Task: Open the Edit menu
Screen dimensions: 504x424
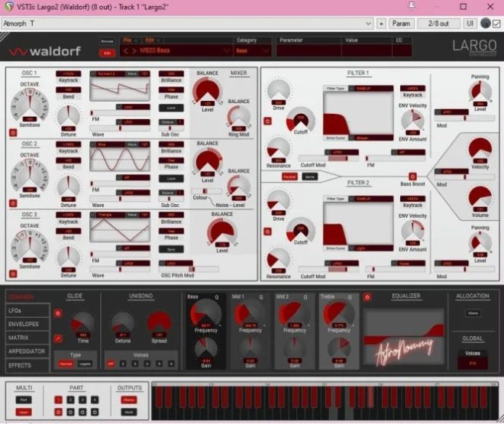Action: tap(152, 40)
